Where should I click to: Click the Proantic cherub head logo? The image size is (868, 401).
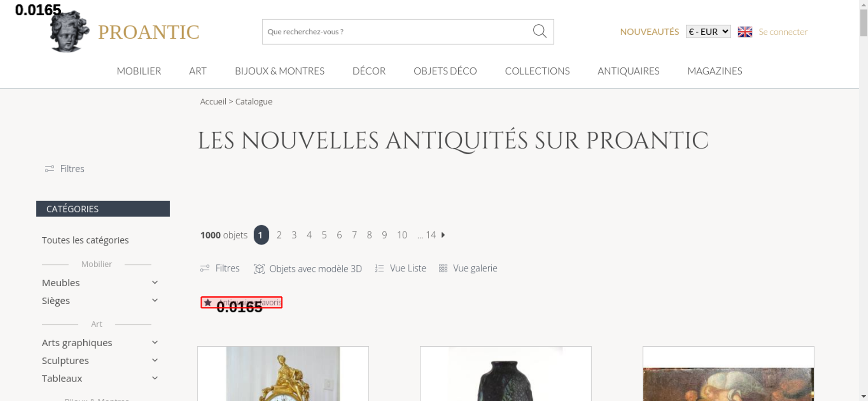[69, 32]
